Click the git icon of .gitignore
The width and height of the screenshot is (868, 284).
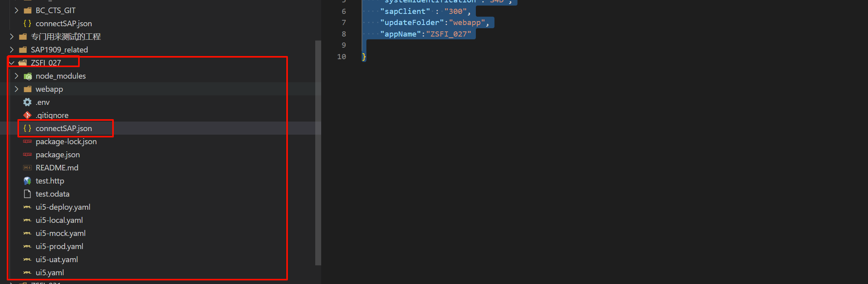[x=27, y=115]
